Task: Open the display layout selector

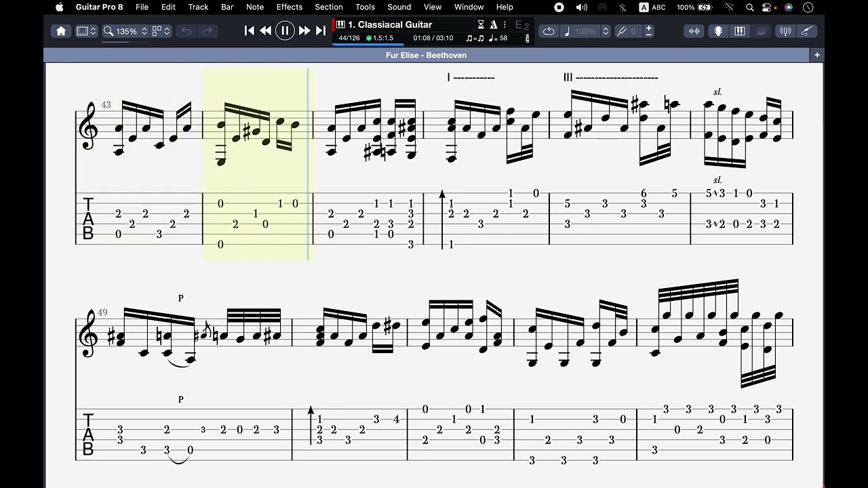Action: tap(86, 31)
